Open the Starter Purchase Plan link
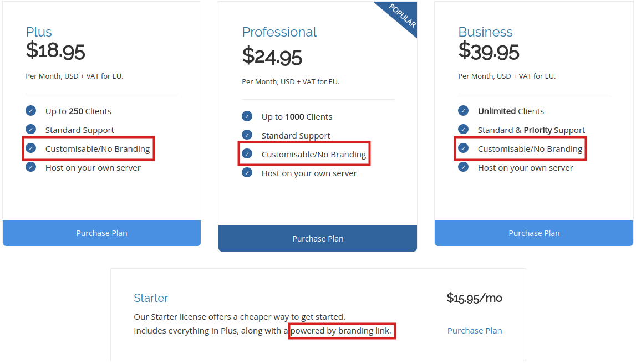The image size is (636, 364). [475, 331]
